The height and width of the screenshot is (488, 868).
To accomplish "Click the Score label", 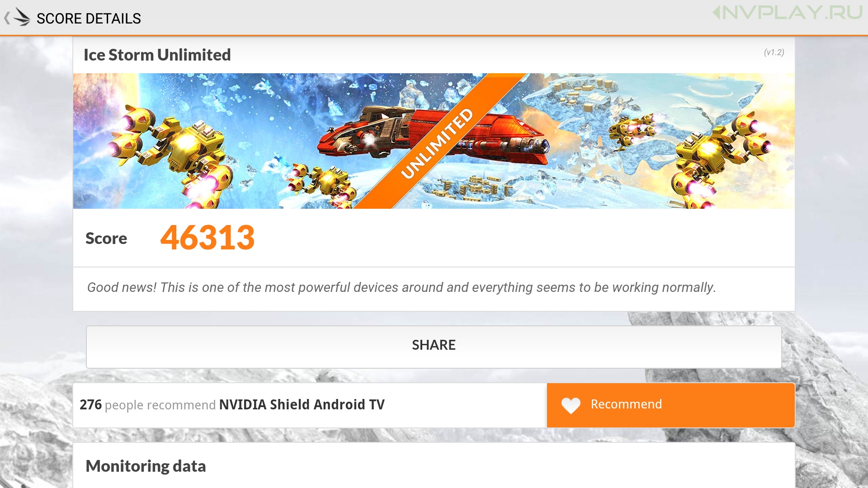I will (x=106, y=238).
